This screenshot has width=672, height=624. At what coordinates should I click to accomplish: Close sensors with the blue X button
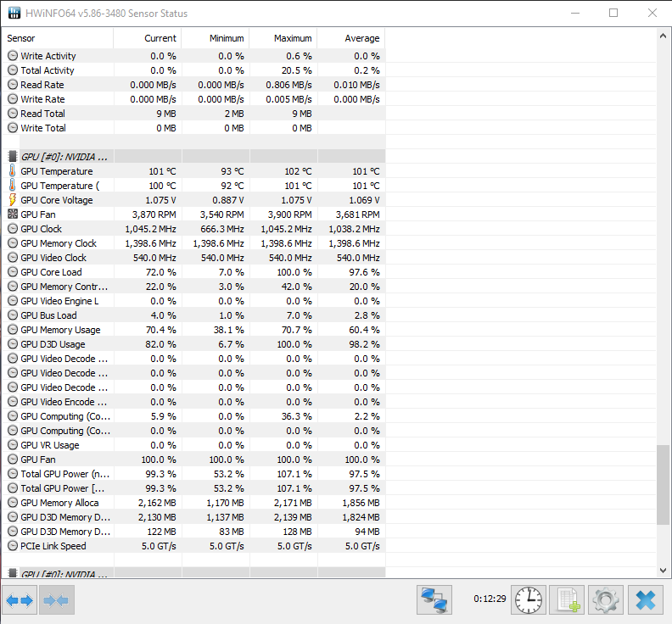click(x=646, y=600)
